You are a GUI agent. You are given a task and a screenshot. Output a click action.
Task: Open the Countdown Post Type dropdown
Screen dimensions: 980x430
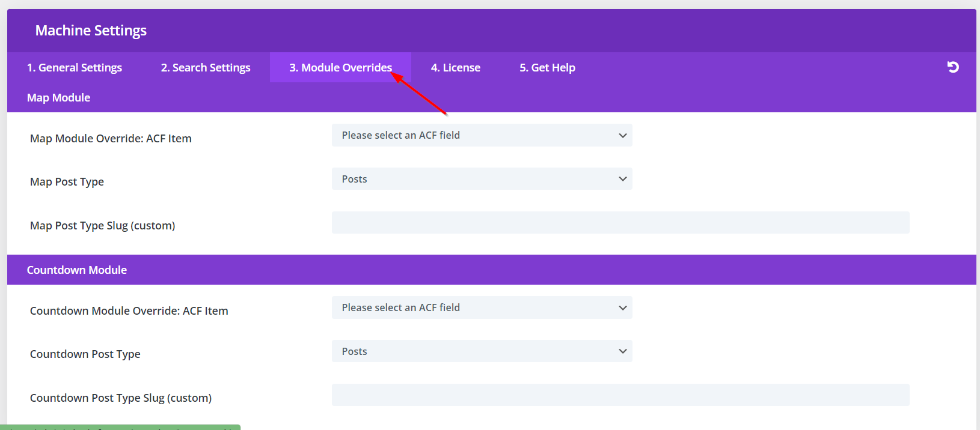(x=482, y=351)
